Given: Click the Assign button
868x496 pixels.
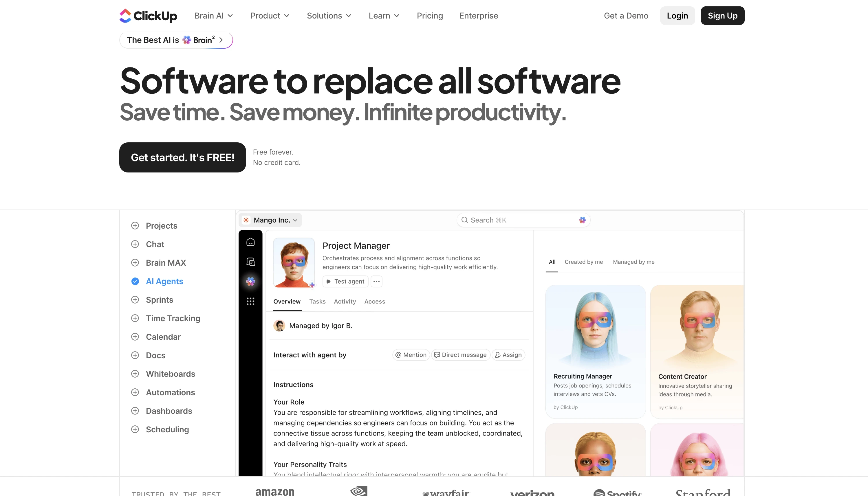Looking at the screenshot, I should 508,355.
